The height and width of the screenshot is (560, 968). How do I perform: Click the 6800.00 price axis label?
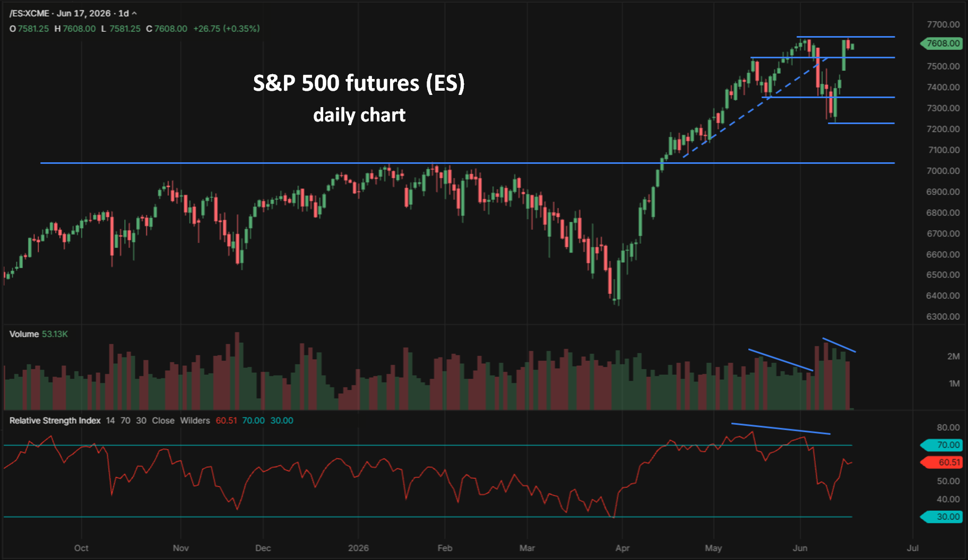[943, 213]
